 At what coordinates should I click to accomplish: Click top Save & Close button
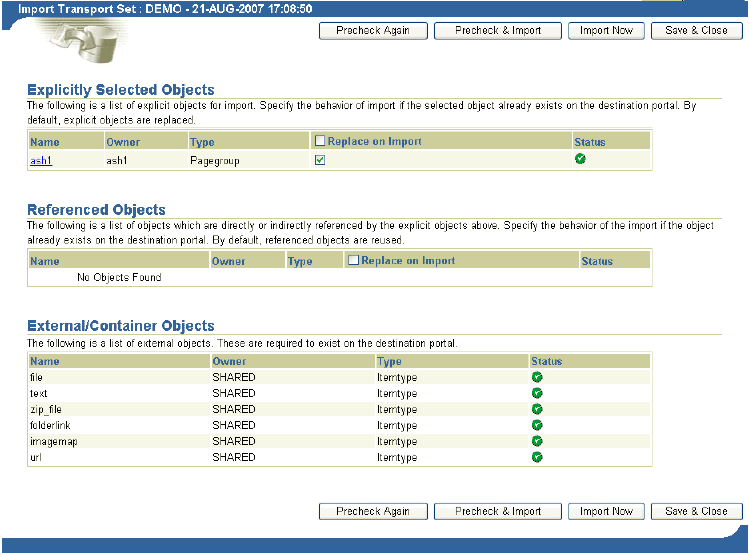pos(696,31)
